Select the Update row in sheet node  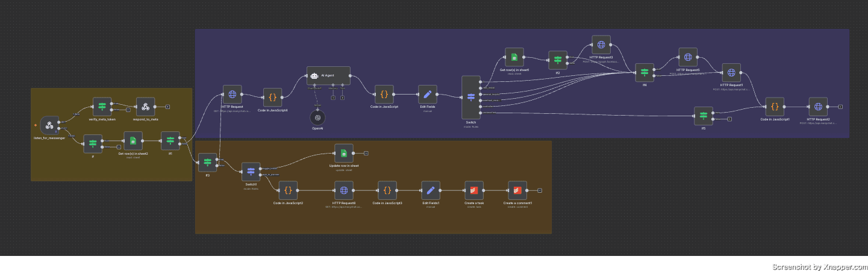pos(343,153)
